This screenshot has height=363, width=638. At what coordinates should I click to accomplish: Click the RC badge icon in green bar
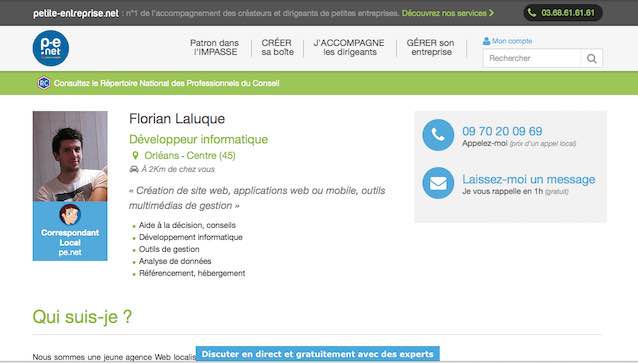coord(44,83)
